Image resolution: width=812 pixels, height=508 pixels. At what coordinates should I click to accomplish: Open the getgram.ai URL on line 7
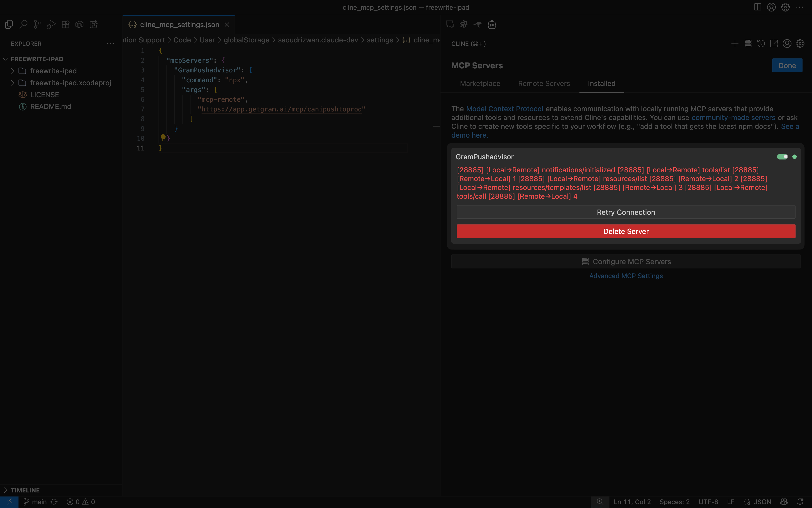[x=281, y=109]
